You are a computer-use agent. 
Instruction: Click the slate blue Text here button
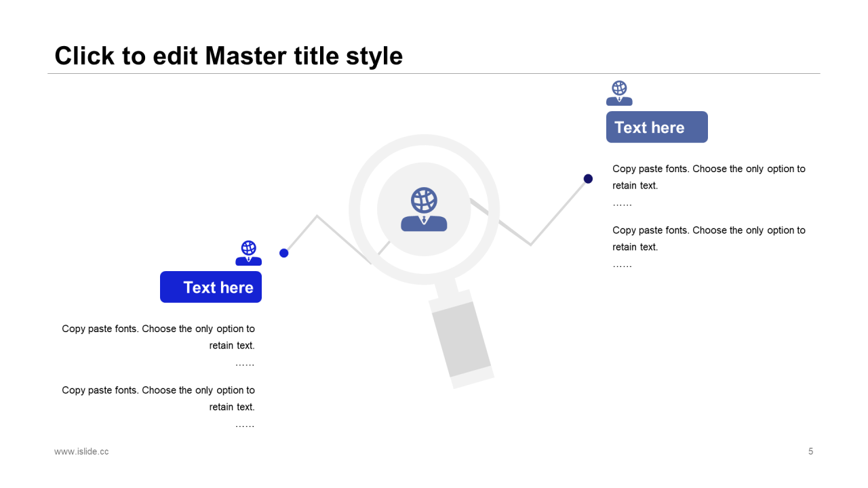click(x=656, y=127)
